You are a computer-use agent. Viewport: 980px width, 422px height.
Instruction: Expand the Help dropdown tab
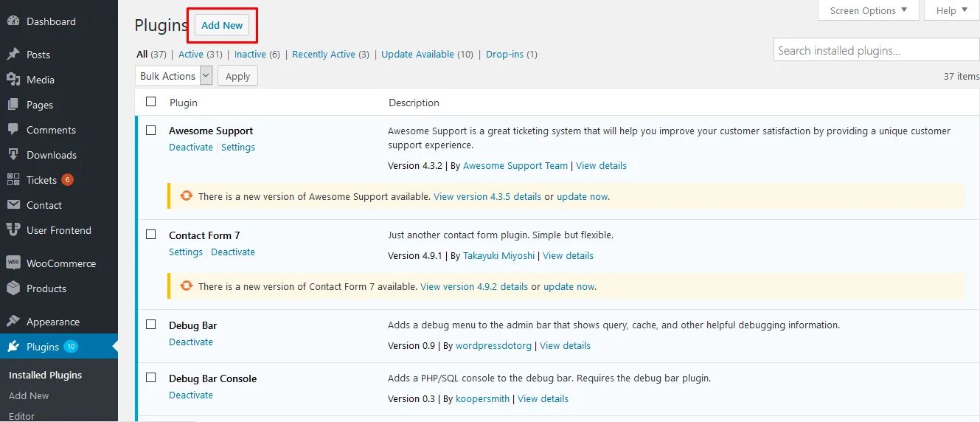pos(951,10)
